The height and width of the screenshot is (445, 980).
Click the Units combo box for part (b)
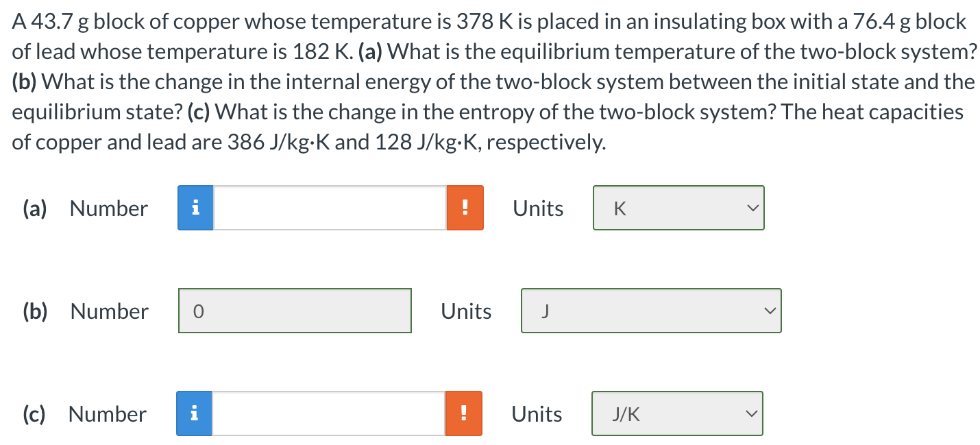coord(650,311)
